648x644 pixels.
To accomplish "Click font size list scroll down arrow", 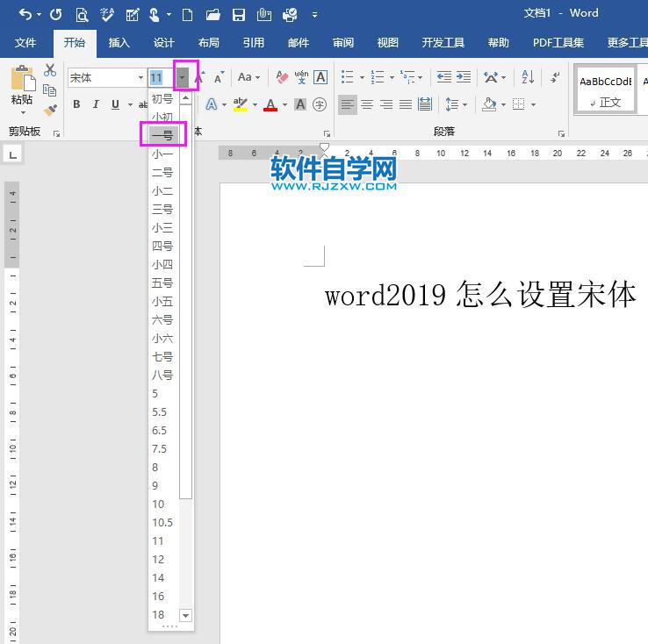I will pos(185,616).
